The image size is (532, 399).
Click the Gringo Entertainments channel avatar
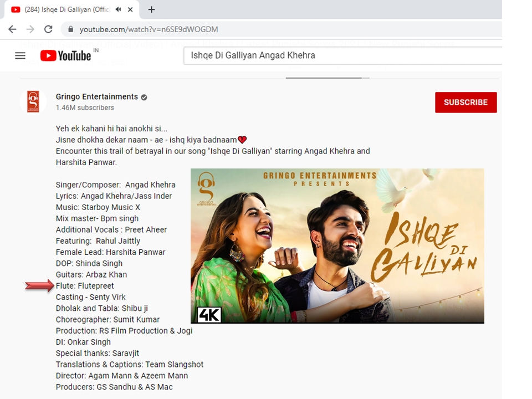click(x=33, y=102)
